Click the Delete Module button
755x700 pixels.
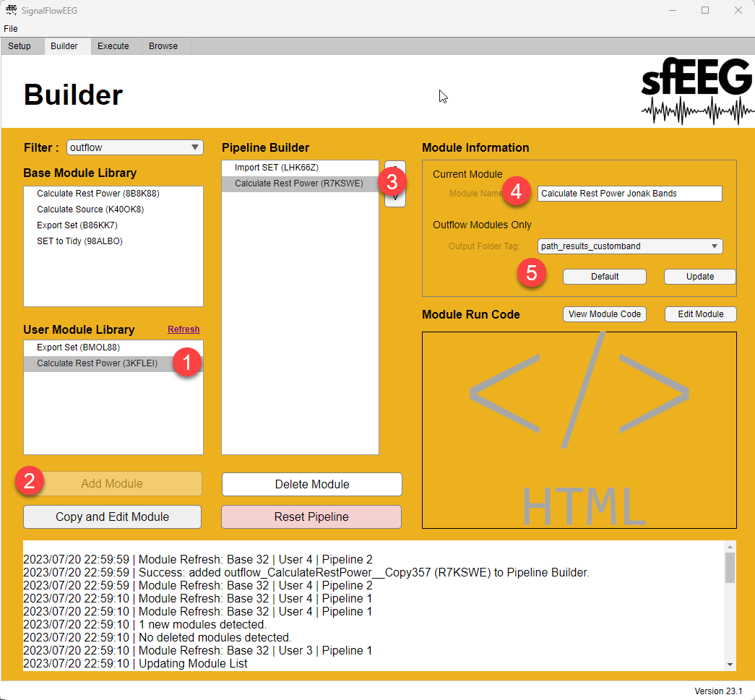tap(311, 484)
